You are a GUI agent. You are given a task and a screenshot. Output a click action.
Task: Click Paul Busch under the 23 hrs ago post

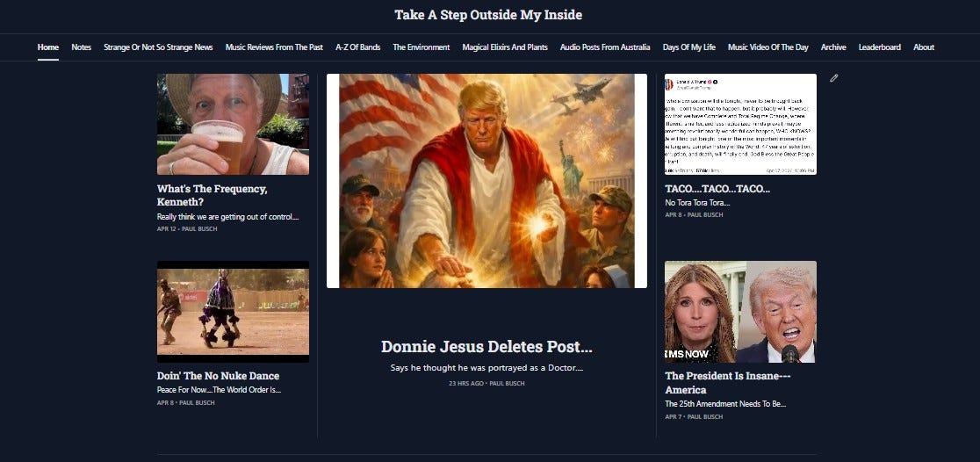507,383
